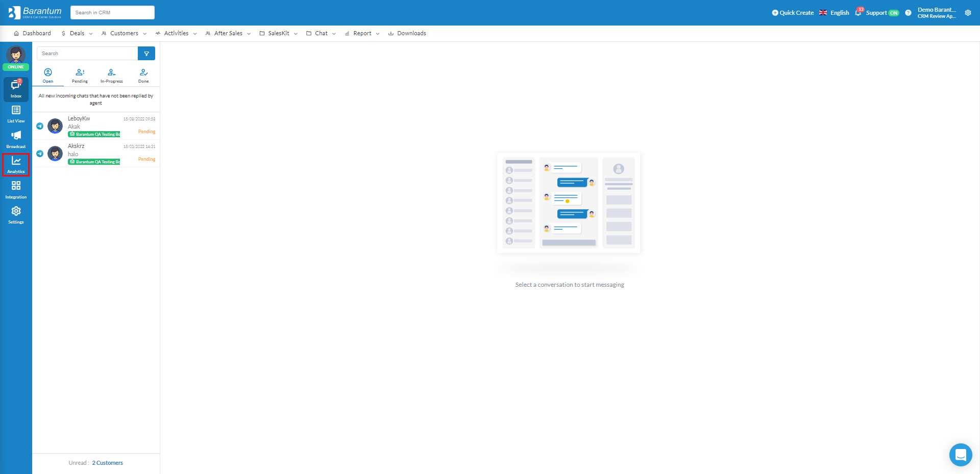
Task: Click the SalesKit folder icon
Action: pyautogui.click(x=262, y=33)
